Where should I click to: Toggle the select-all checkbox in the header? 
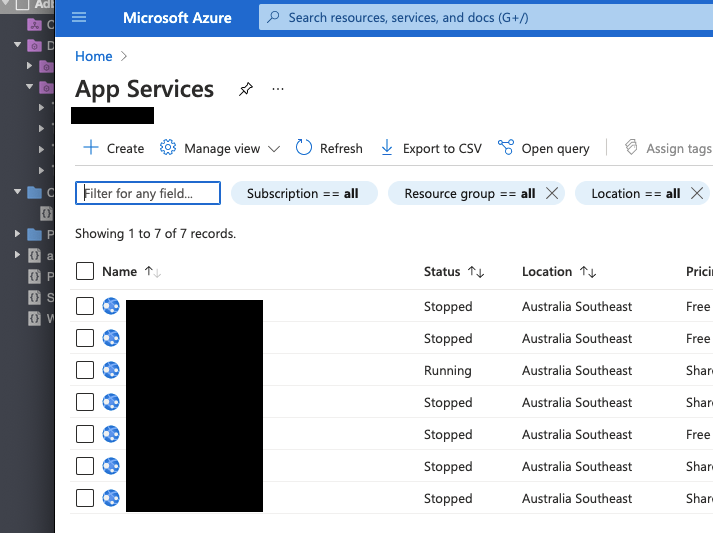(85, 271)
